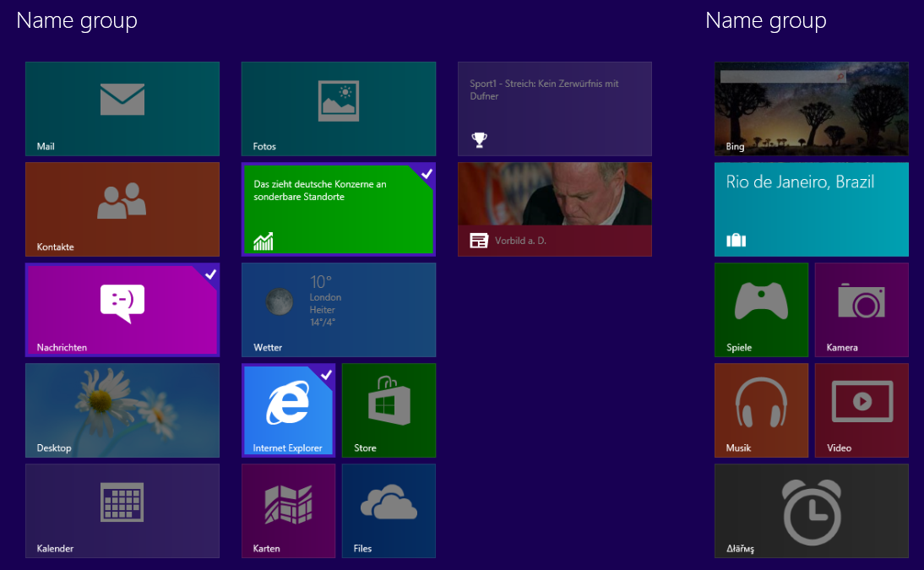Open the Wetter tile showing London forecast
The height and width of the screenshot is (570, 924).
coord(338,309)
